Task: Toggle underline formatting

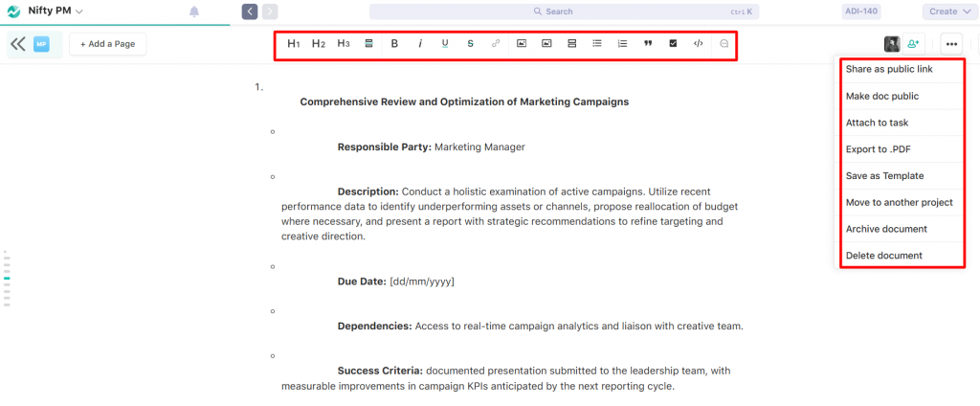Action: pos(445,44)
